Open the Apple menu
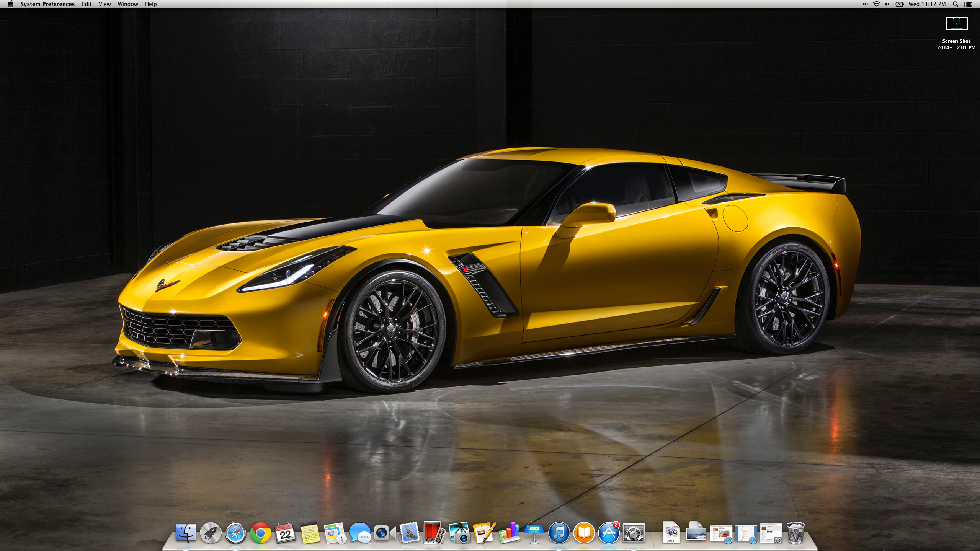This screenshot has height=551, width=980. pos(10,4)
